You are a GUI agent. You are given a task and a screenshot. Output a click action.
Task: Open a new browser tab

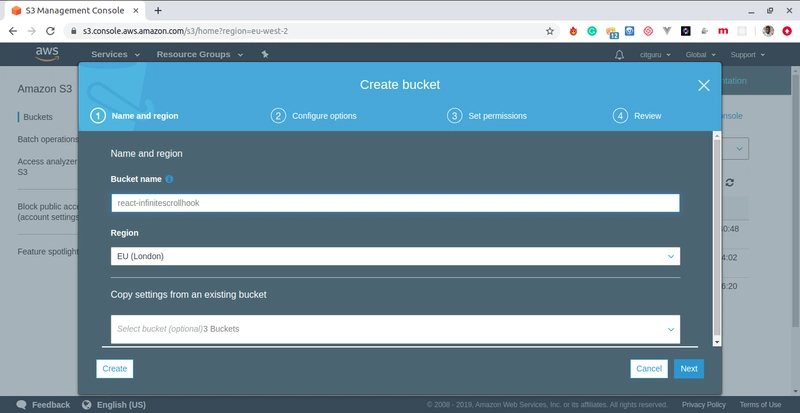[x=158, y=10]
